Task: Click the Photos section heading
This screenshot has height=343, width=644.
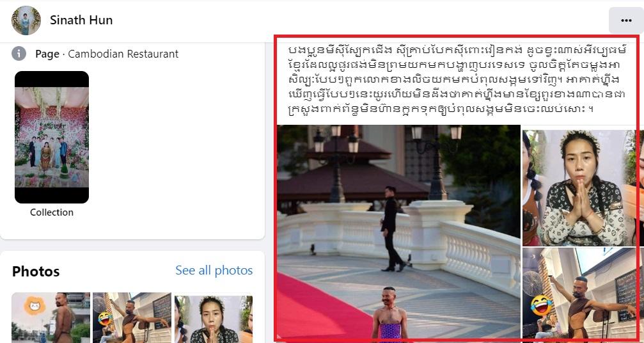Action: (36, 271)
